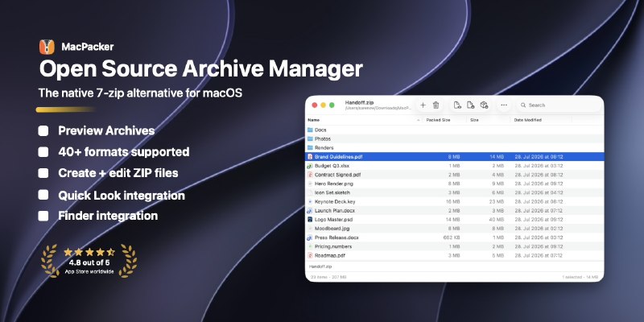Toggle the sort arrow in the Name column
Image resolution: width=644 pixels, height=322 pixels.
pos(418,120)
